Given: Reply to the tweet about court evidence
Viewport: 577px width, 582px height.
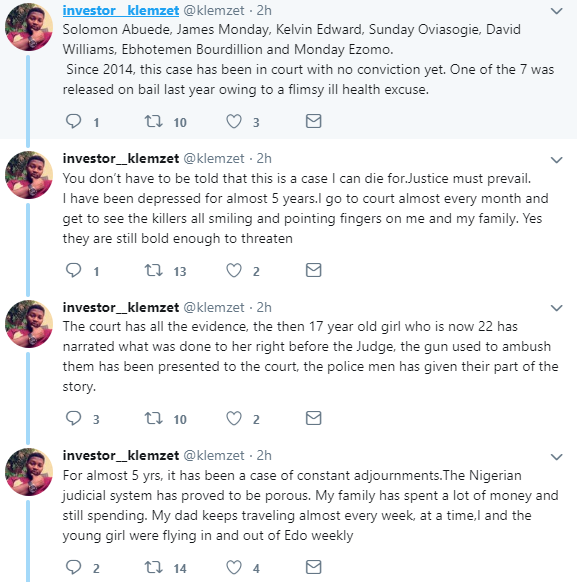Looking at the screenshot, I should (73, 418).
